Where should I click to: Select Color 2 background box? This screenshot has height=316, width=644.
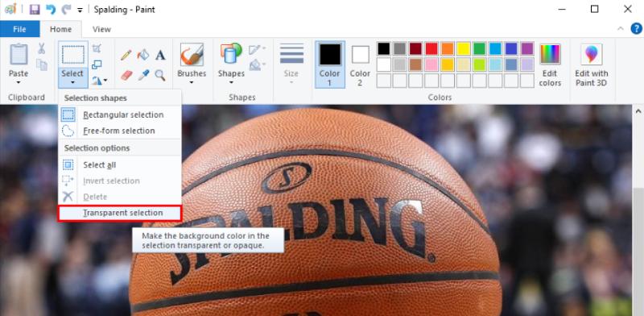pyautogui.click(x=360, y=64)
